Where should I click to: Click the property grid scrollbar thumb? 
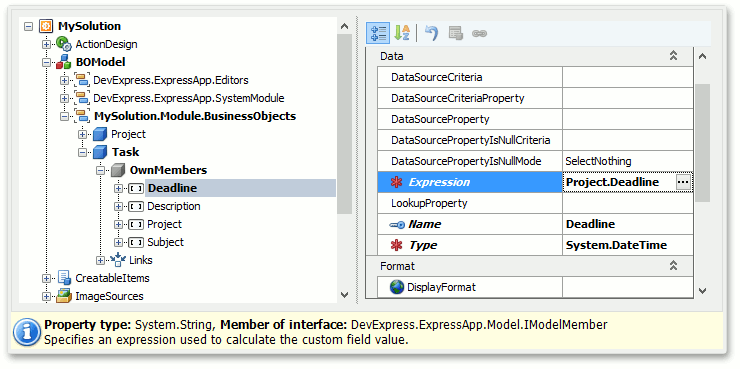[x=702, y=143]
